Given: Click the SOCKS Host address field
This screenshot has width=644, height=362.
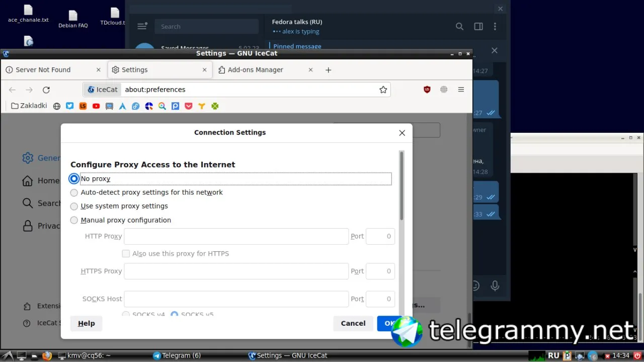Looking at the screenshot, I should 236,299.
